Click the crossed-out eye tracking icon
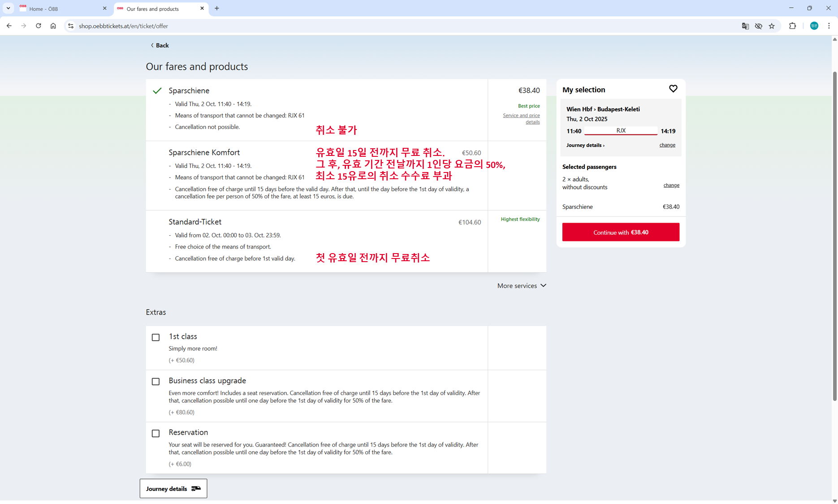The height and width of the screenshot is (504, 838). pos(759,26)
